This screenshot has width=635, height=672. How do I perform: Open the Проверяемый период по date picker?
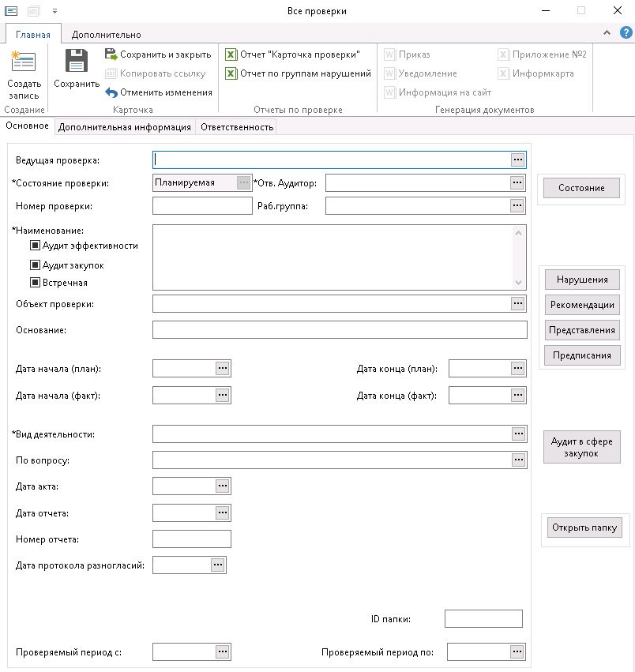[517, 651]
